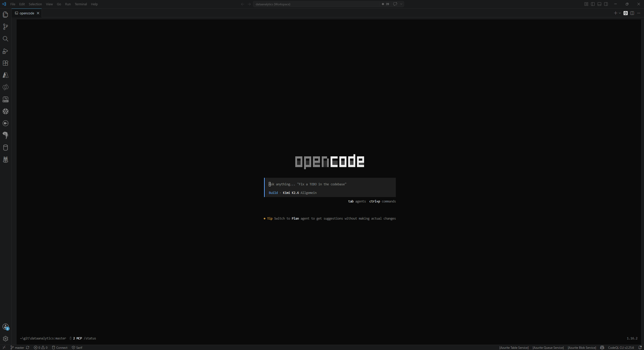Viewport: 644px width, 350px height.
Task: Create a new terminal with the plus icon
Action: click(x=616, y=13)
